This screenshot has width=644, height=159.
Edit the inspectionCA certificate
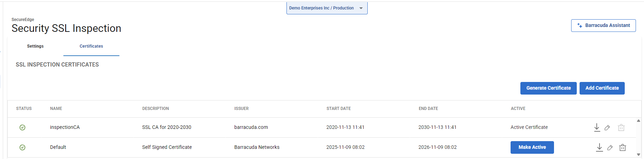tap(607, 128)
